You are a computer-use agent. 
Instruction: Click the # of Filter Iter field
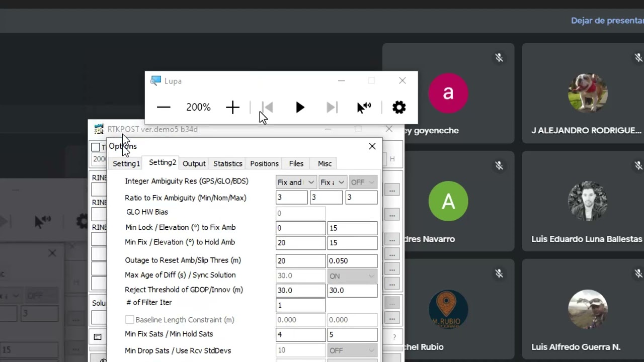(300, 305)
